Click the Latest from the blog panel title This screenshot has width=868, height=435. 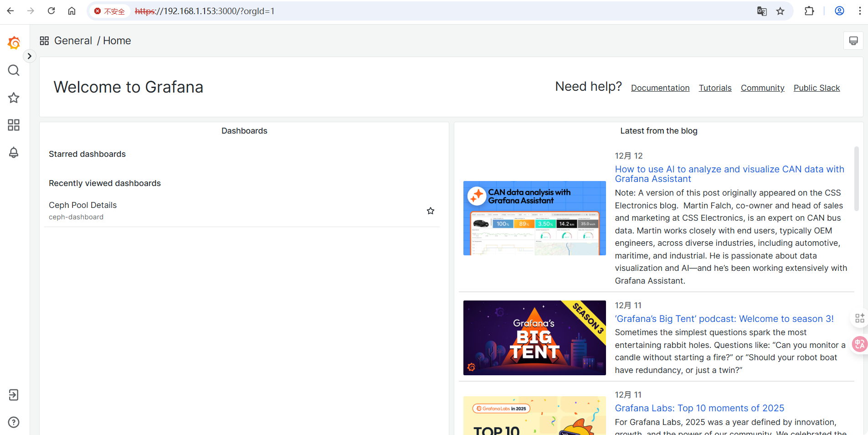pyautogui.click(x=659, y=131)
